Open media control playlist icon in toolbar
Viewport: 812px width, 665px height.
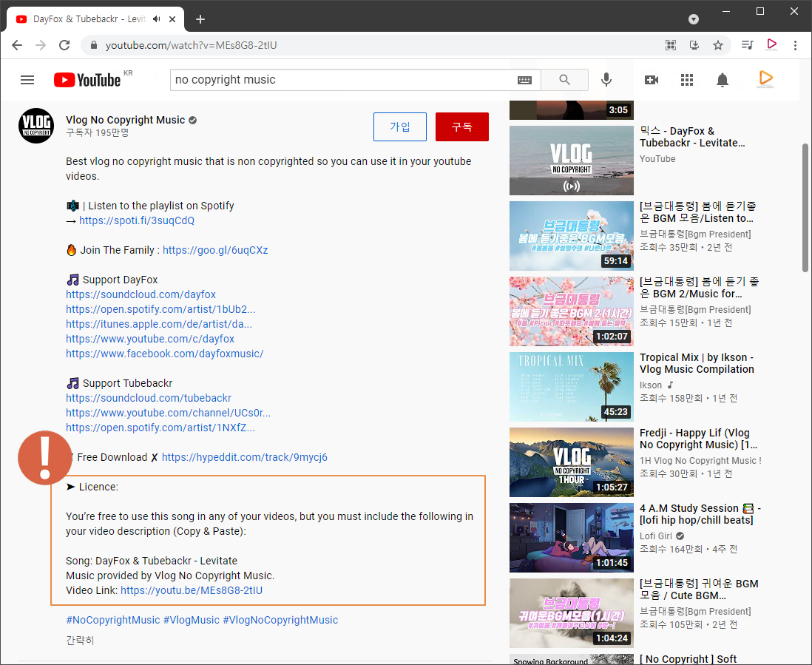click(x=747, y=45)
